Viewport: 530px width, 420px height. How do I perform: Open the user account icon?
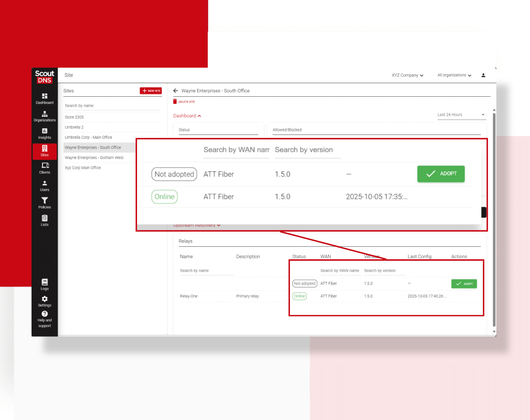[483, 75]
